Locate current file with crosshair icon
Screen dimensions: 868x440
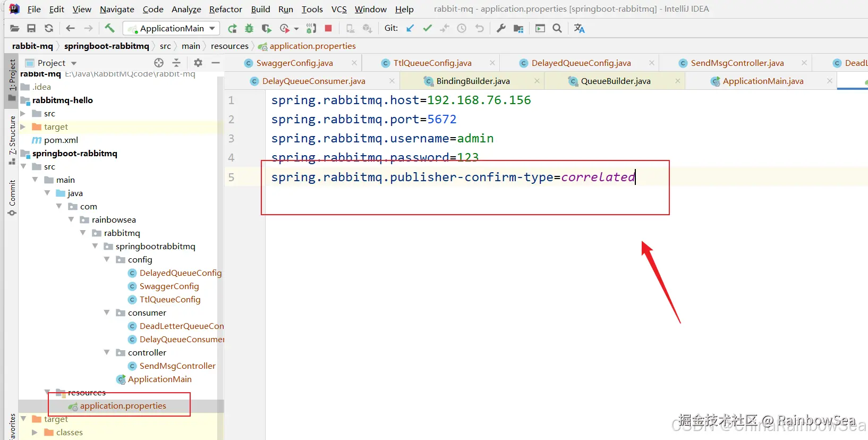159,63
